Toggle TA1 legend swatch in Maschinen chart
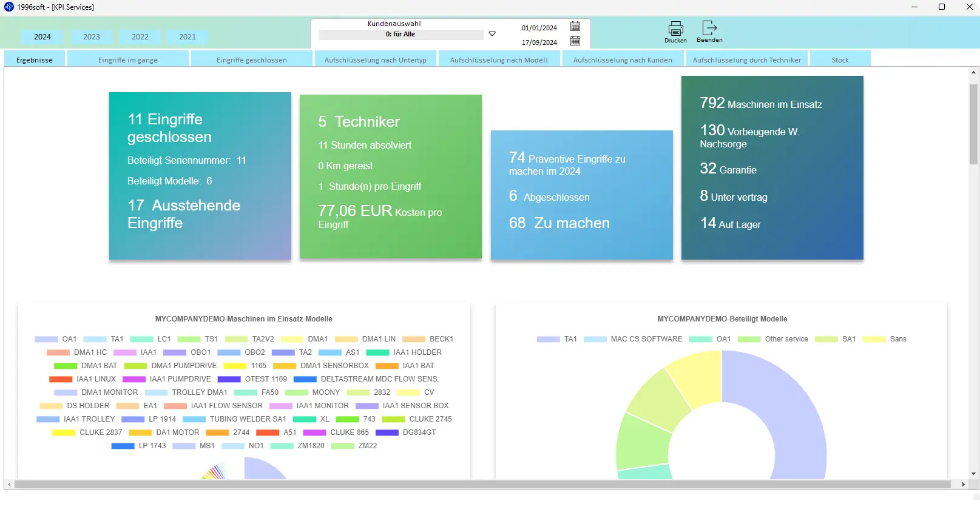 coord(95,339)
